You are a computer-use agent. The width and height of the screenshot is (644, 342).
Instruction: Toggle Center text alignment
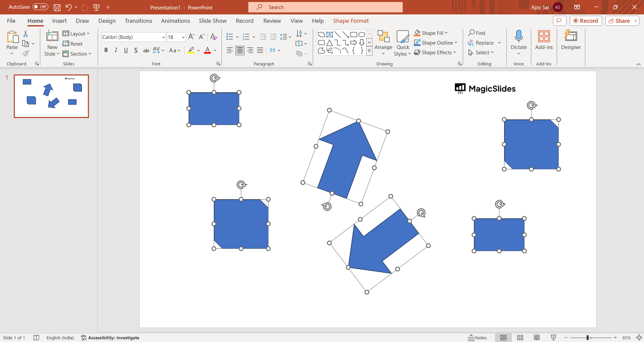(x=240, y=50)
